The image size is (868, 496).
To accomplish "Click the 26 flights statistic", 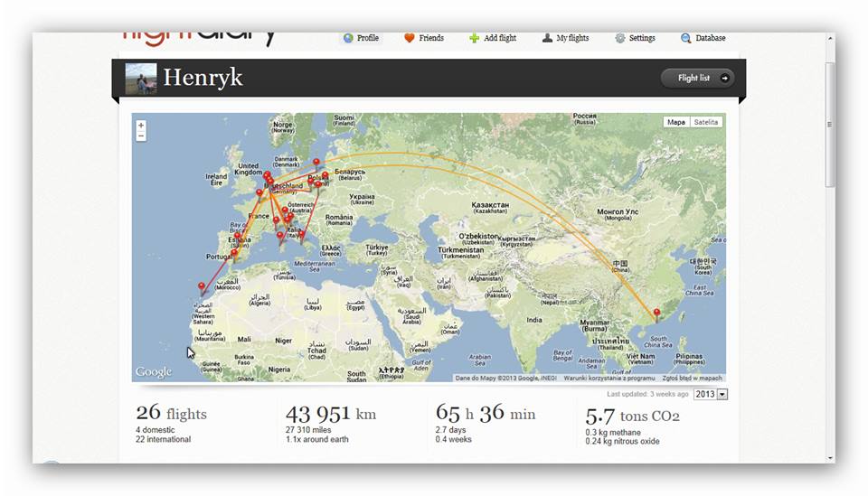I will click(x=171, y=413).
